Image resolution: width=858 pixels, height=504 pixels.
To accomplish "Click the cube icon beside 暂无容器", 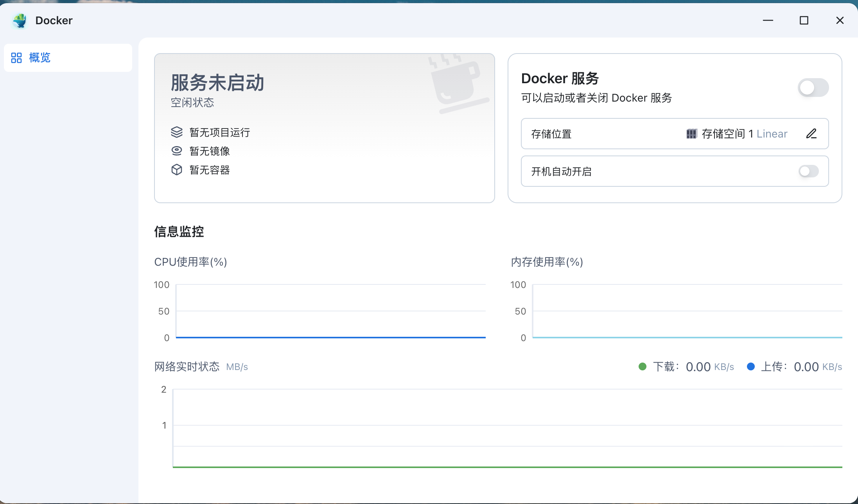I will [x=177, y=170].
